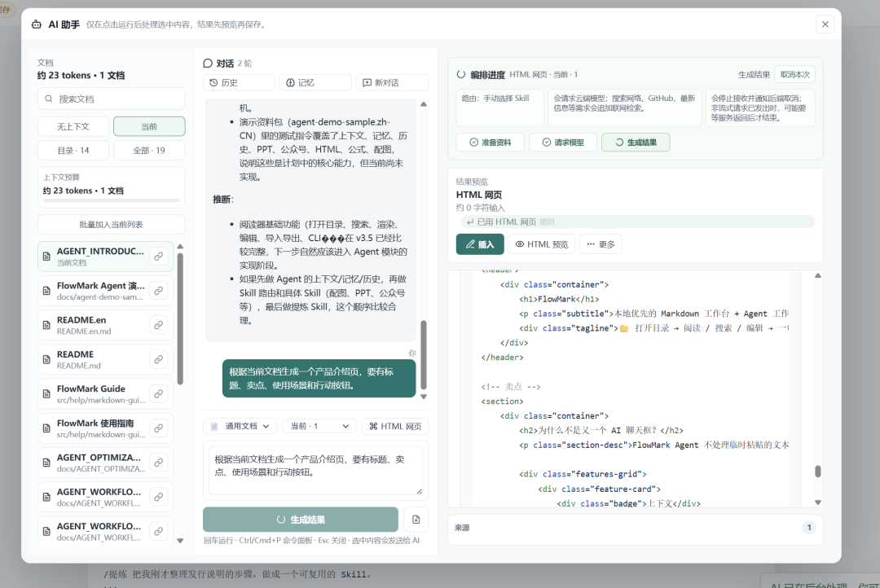Viewport: 880px width, 588px height.
Task: Select 目录 · 14 context scope
Action: pos(73,151)
